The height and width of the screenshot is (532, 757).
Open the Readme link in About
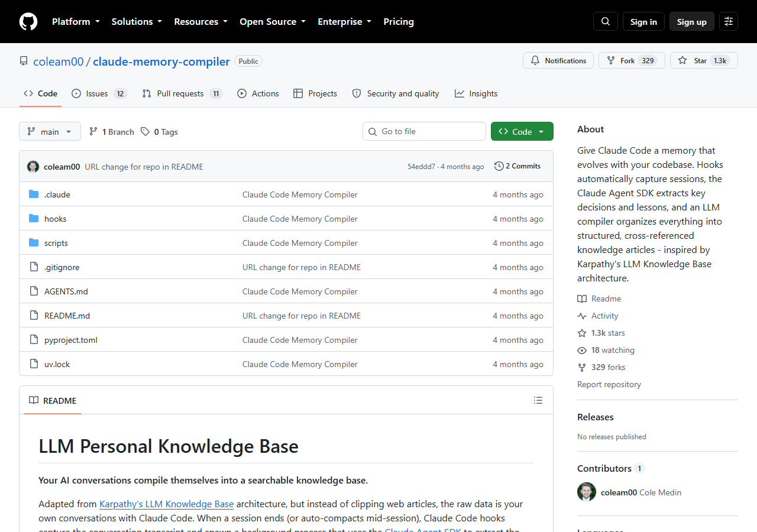click(x=599, y=299)
